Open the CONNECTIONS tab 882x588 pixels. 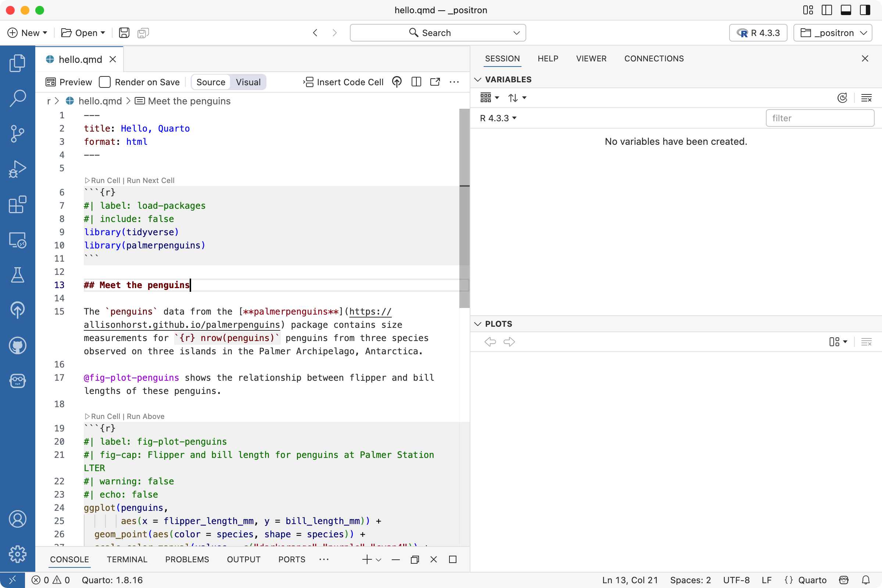pos(654,58)
